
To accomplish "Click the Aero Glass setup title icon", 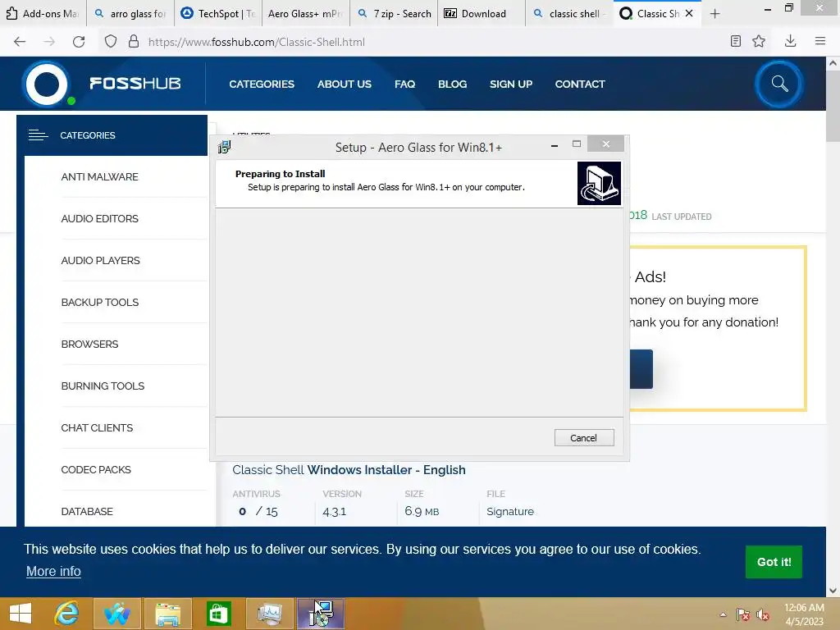I will tap(224, 147).
